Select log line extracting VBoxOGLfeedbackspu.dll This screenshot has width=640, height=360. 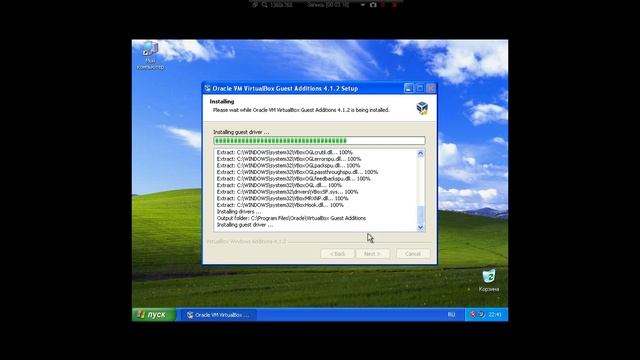pos(293,179)
